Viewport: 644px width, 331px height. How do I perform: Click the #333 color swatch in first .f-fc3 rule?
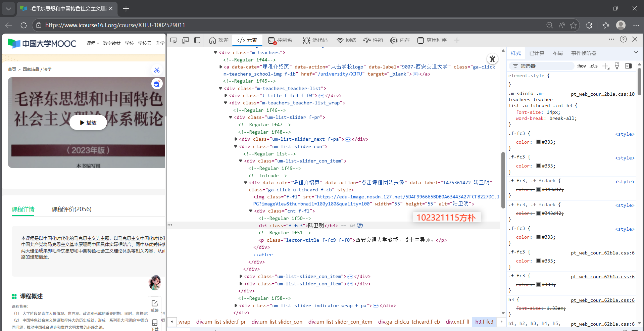coord(538,142)
